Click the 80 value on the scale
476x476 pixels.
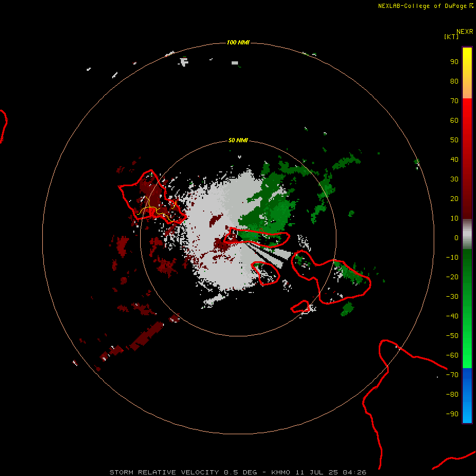[454, 81]
